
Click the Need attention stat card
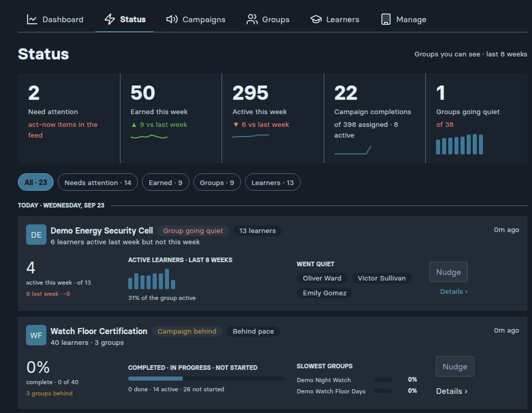click(69, 118)
